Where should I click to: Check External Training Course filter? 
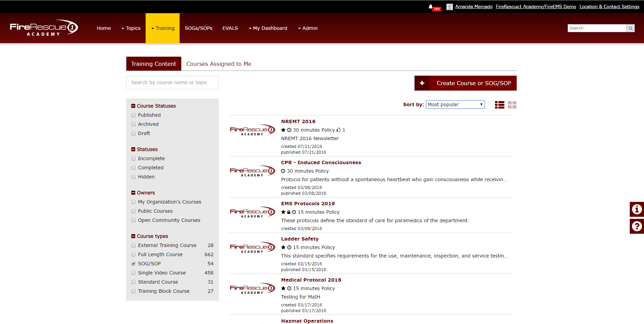(x=133, y=246)
